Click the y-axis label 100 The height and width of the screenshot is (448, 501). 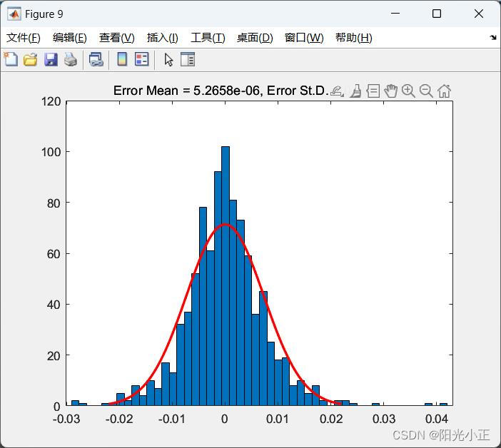tap(51, 152)
